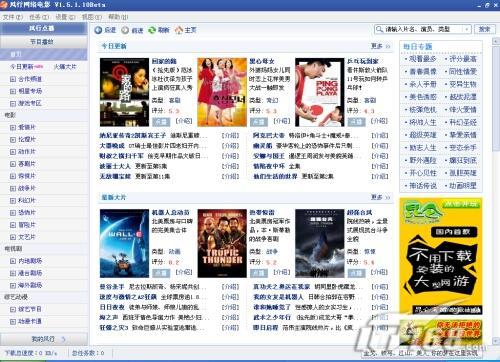
Task: Open the 设置 menu
Action: point(65,17)
